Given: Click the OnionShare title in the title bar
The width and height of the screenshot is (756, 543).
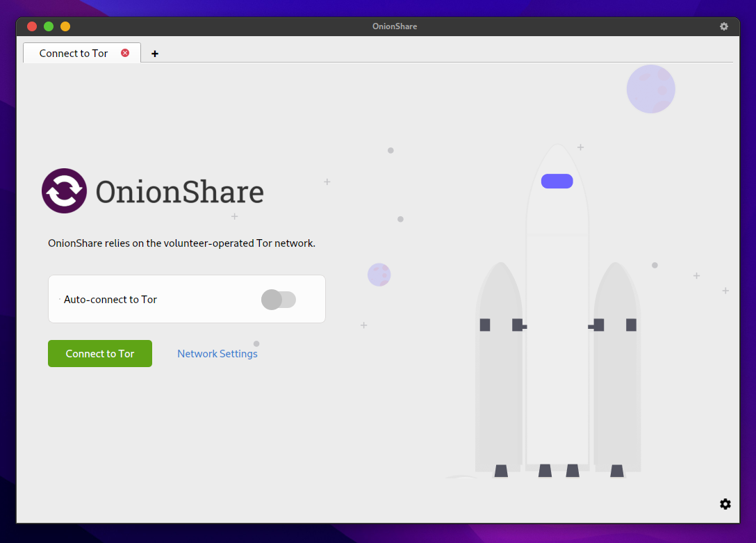Looking at the screenshot, I should [395, 26].
